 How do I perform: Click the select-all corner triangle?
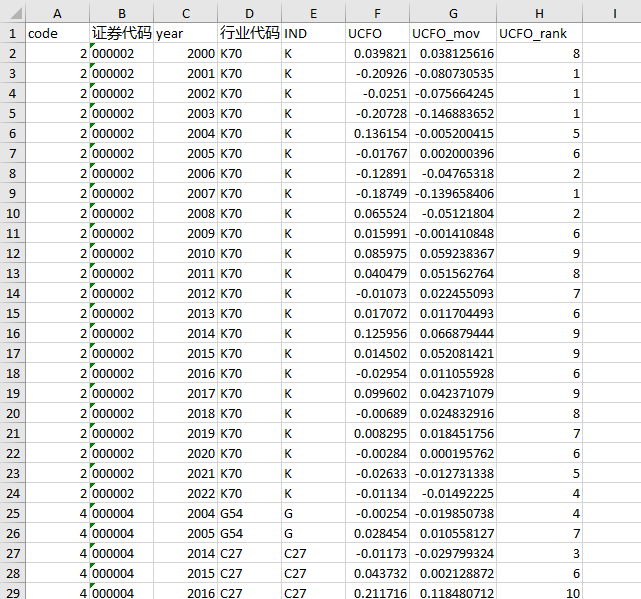16,14
